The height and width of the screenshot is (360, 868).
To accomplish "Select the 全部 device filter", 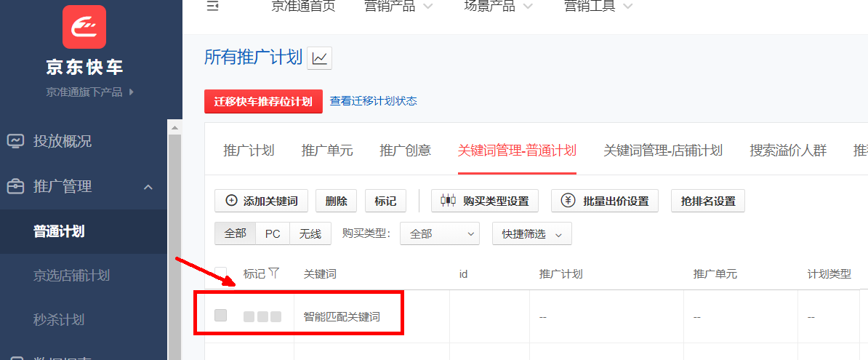I will [236, 233].
